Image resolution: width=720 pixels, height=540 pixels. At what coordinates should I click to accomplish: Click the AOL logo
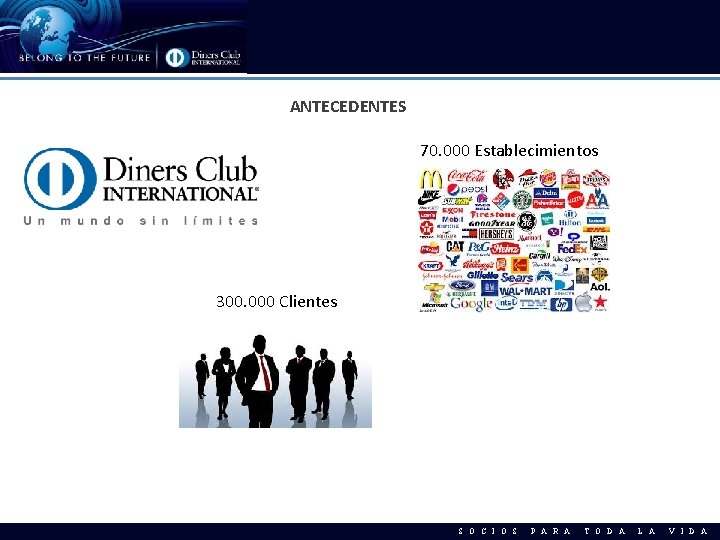coord(600,287)
